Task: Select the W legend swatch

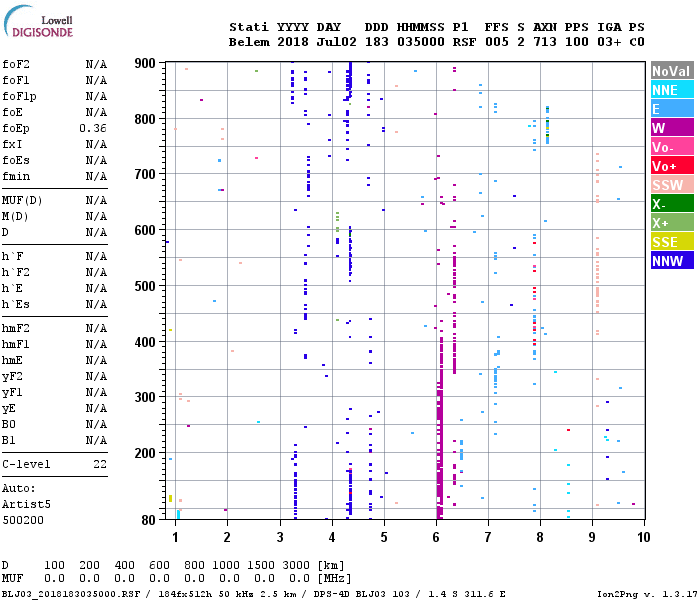Action: point(672,128)
